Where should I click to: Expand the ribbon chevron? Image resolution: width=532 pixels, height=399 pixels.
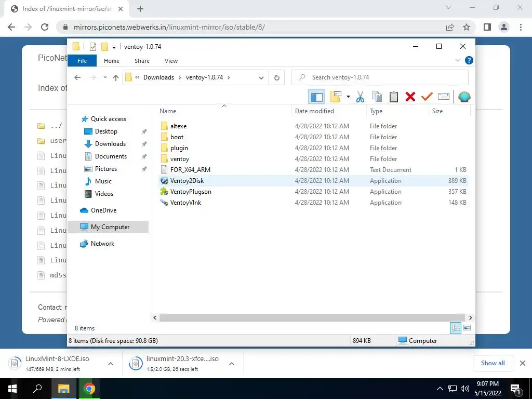(457, 60)
